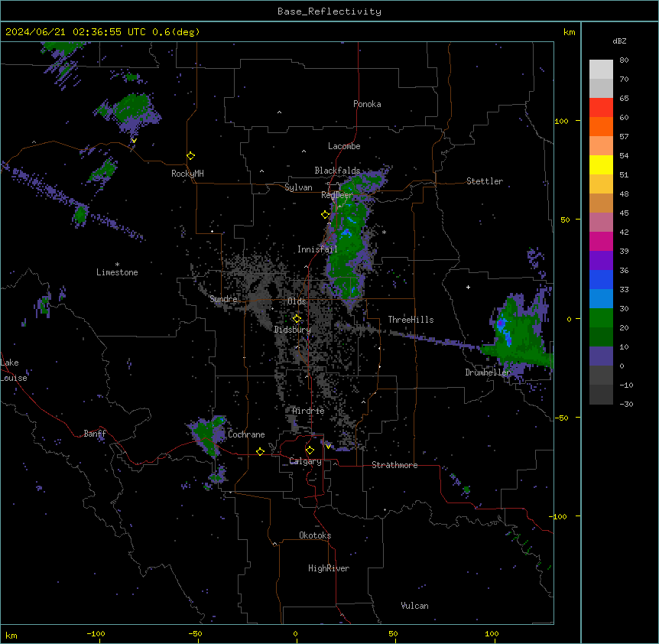Select the red 65-60 dBZ swatch
Viewport: 659px width, 644px height.
coord(601,108)
